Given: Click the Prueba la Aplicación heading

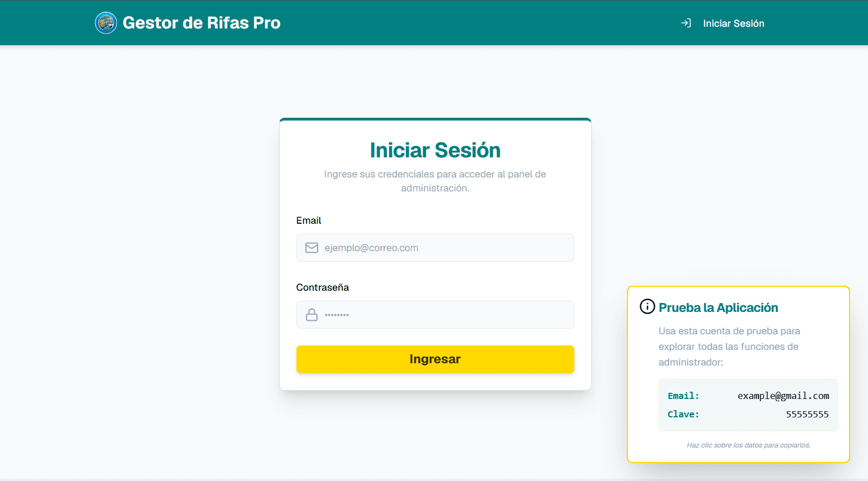Looking at the screenshot, I should click(718, 307).
